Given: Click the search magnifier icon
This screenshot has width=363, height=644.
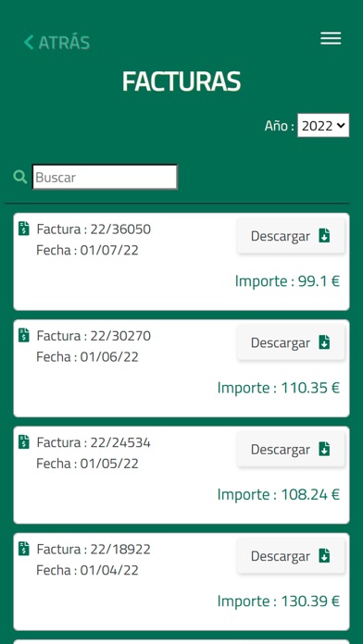Looking at the screenshot, I should (19, 177).
